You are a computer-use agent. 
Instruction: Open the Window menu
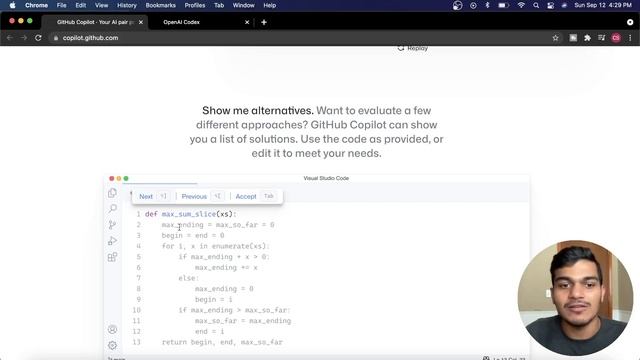(x=244, y=5)
